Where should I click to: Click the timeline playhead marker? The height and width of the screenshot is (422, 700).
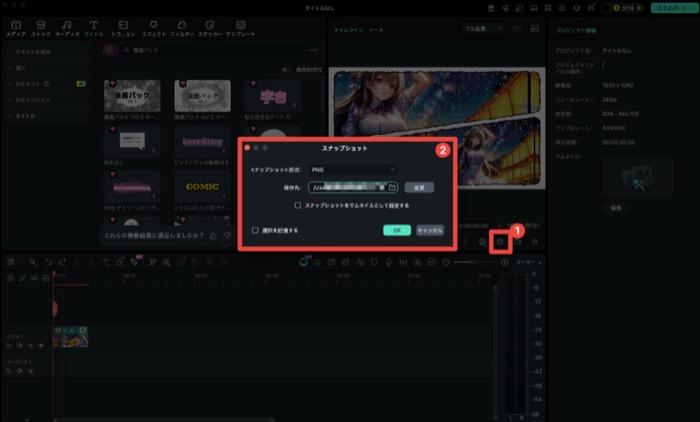[x=54, y=274]
